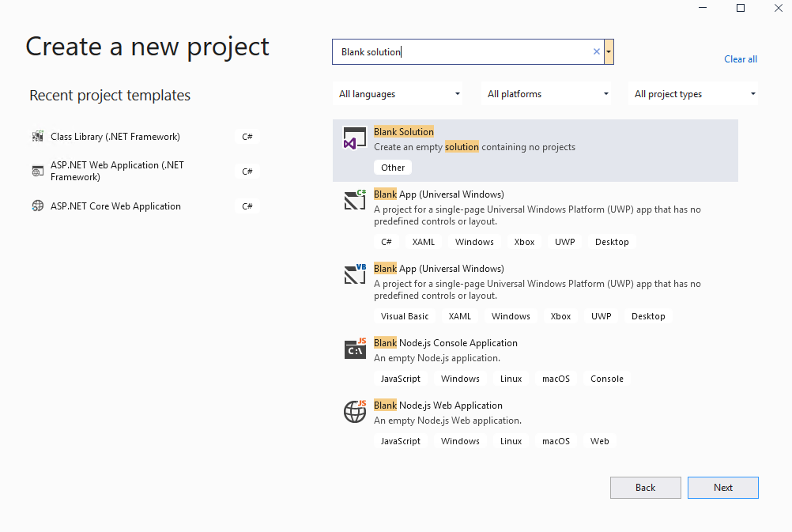Select Blank Node.js Web Application title
The image size is (792, 532).
point(438,406)
